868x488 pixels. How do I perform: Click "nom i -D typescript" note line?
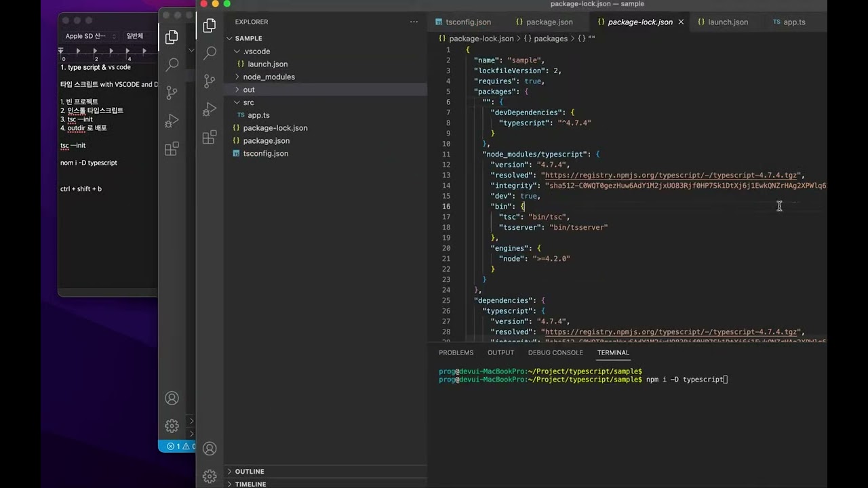[x=89, y=163]
